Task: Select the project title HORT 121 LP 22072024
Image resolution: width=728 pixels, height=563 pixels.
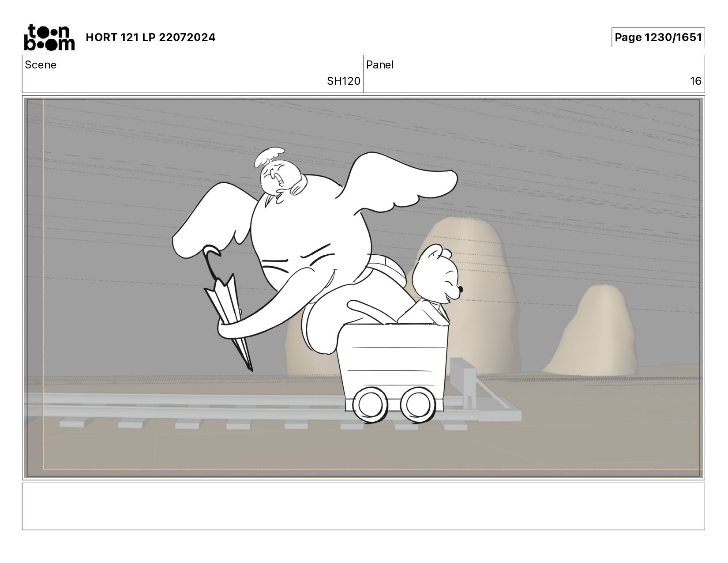Action: (150, 38)
